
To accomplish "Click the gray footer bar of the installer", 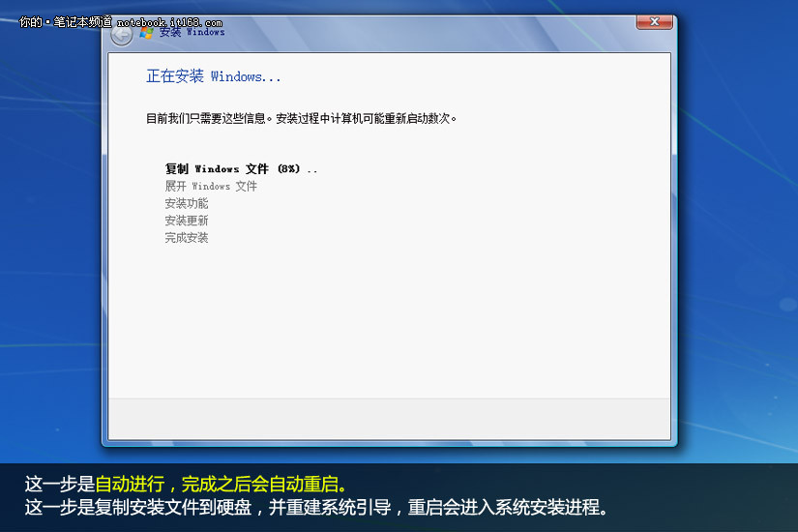I will (389, 418).
